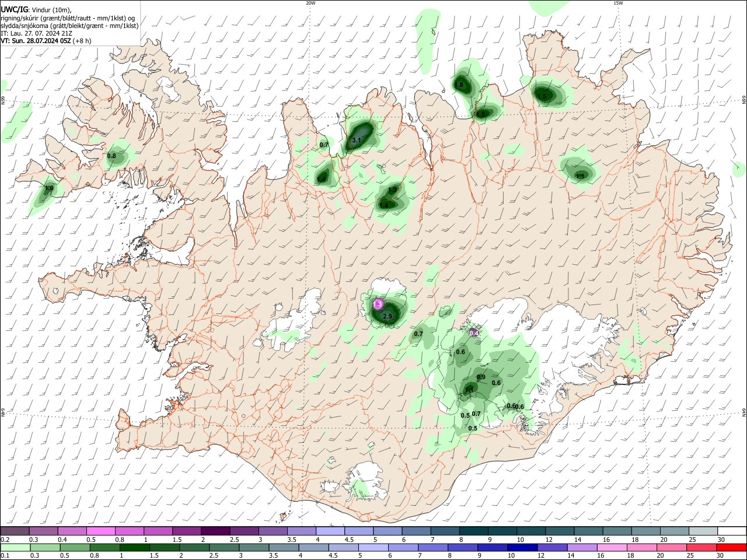
Task: Click the bright pink 0.5–0.8 snow swatch
Action: [x=100, y=531]
